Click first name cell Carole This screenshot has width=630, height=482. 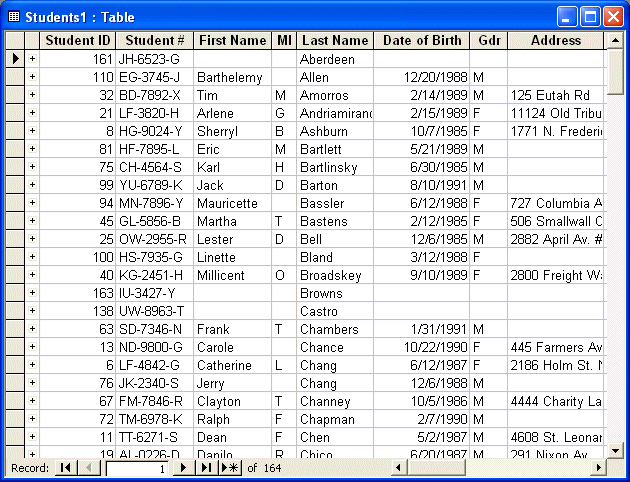(233, 347)
